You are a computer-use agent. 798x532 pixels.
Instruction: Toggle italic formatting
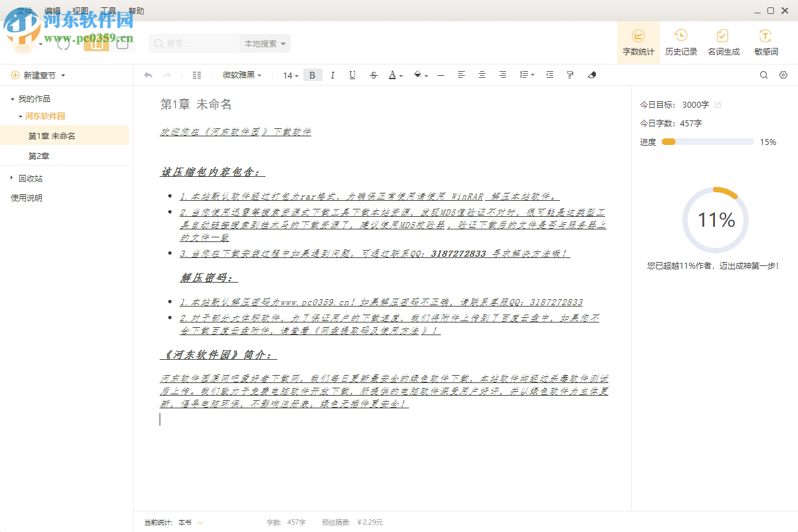(332, 74)
